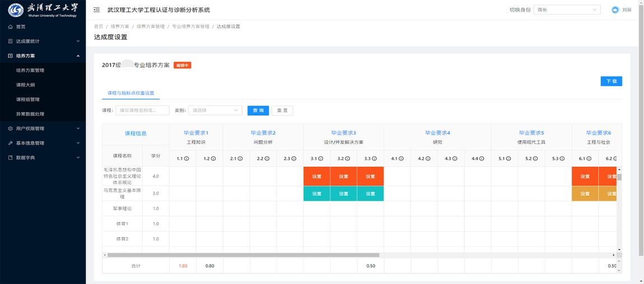Click the 编辑中 status badge

tap(183, 65)
